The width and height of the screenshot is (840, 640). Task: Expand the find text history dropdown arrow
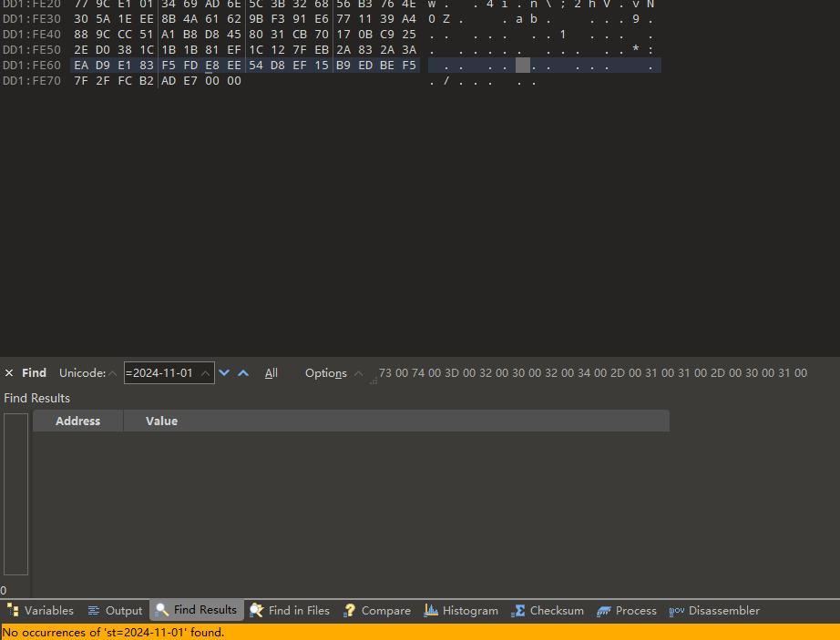(205, 373)
